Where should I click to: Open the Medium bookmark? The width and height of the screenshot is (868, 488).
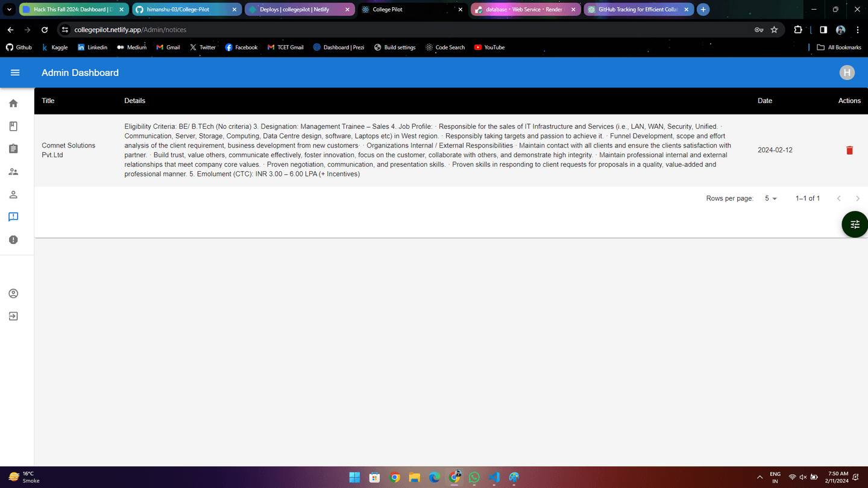(131, 47)
